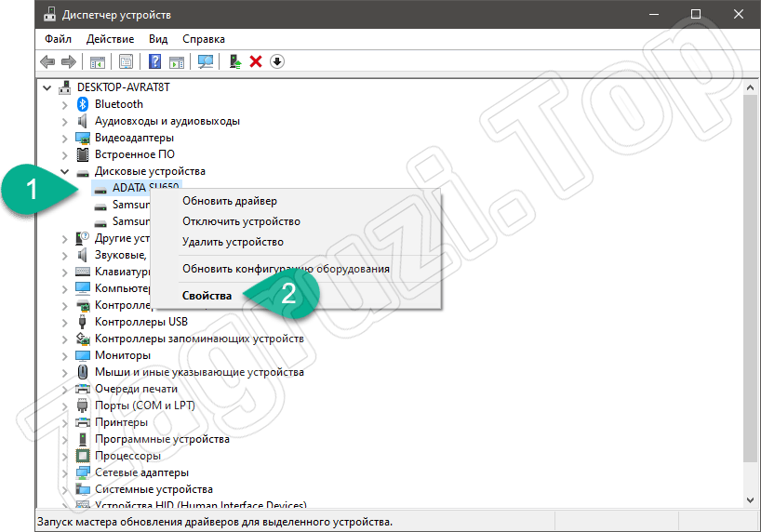761x532 pixels.
Task: Select the Процессоры tree item
Action: (127, 456)
